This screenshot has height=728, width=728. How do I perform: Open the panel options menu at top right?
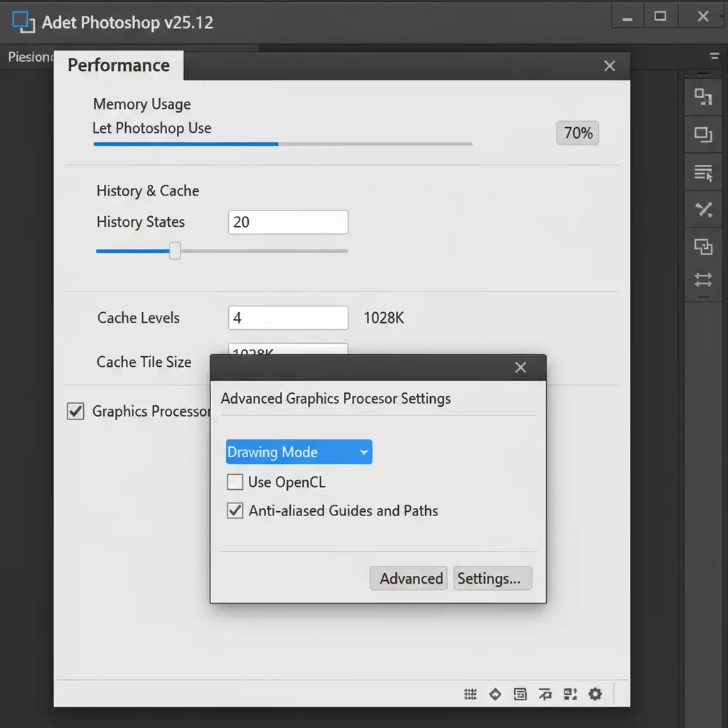coord(714,57)
